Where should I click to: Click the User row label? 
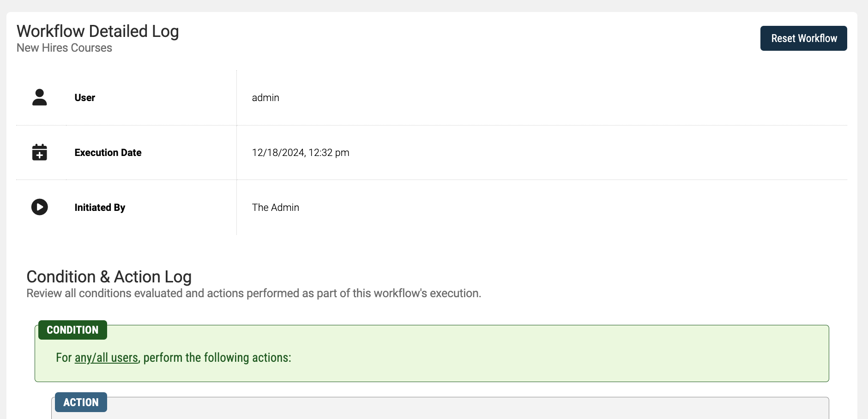coord(85,98)
